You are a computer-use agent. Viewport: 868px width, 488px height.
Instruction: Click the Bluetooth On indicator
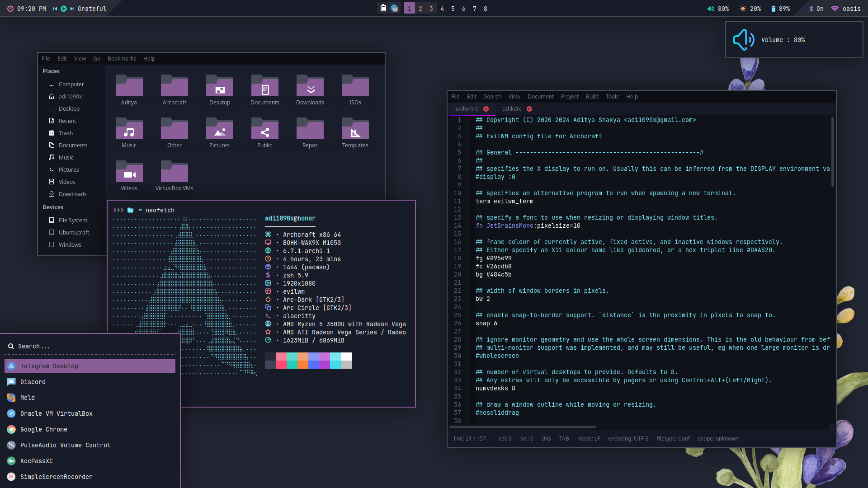coord(816,9)
